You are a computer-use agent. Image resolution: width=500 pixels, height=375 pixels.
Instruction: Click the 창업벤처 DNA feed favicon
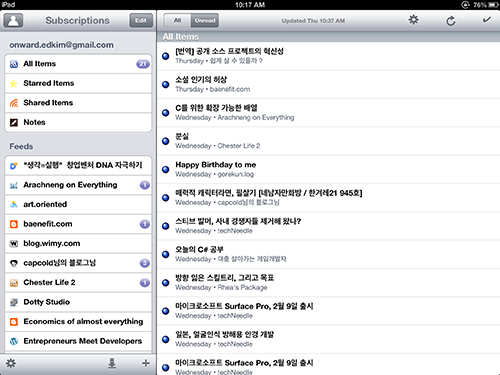click(14, 166)
